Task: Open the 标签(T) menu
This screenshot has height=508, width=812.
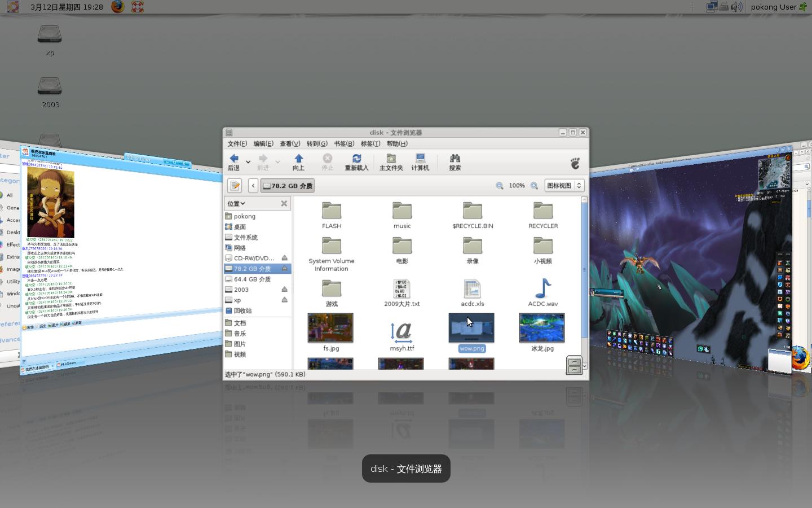Action: [x=370, y=144]
